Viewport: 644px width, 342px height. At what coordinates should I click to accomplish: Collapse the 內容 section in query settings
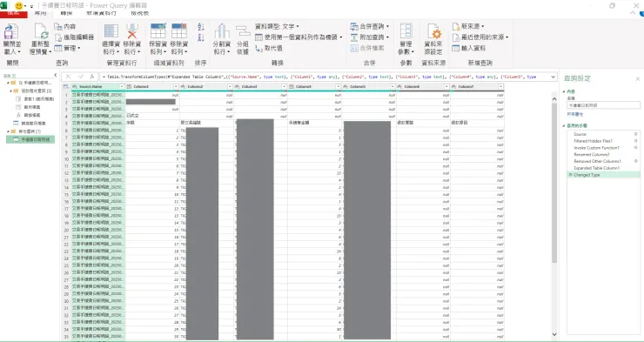[x=564, y=91]
